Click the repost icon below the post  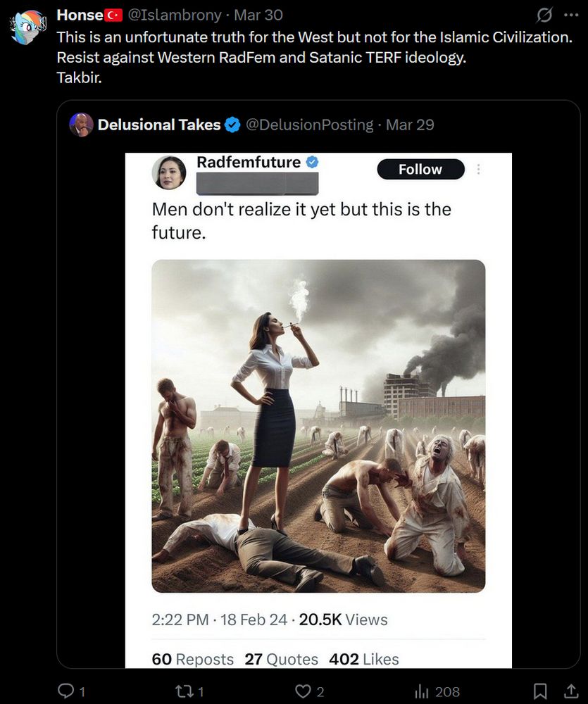[184, 691]
